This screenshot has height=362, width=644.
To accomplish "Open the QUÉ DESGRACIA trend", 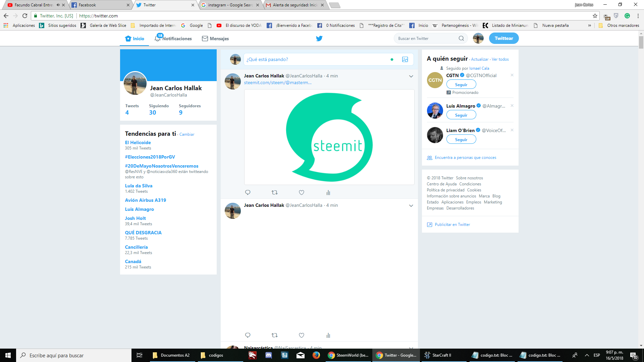I will tap(143, 233).
